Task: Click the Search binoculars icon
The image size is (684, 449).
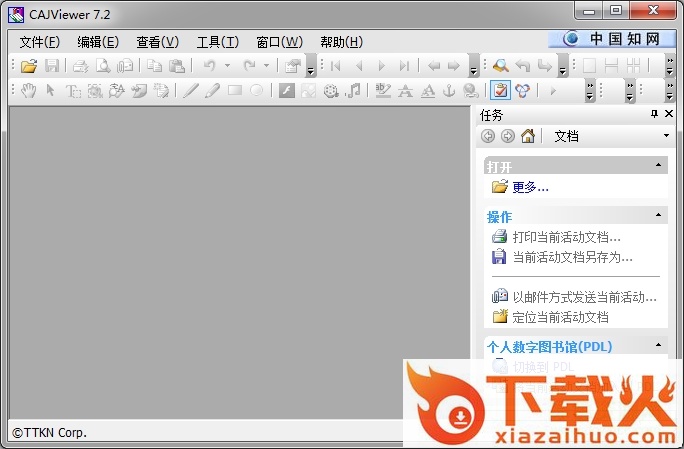Action: pos(500,66)
